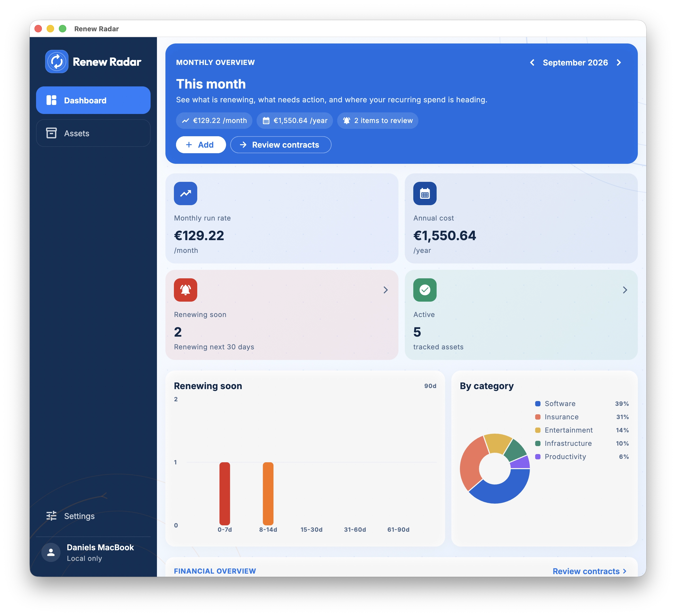This screenshot has width=676, height=616.
Task: Click the Add button
Action: click(x=201, y=145)
